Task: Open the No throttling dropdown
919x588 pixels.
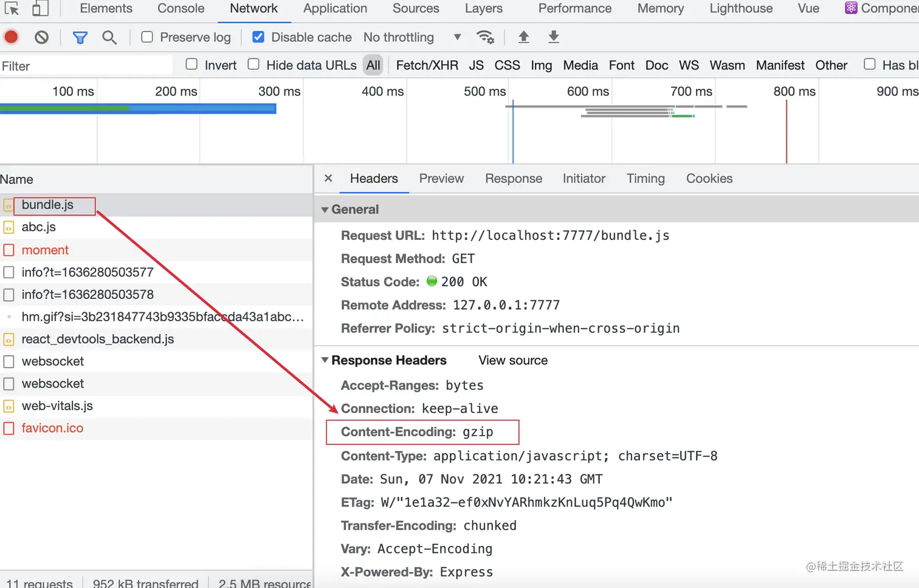Action: [413, 37]
